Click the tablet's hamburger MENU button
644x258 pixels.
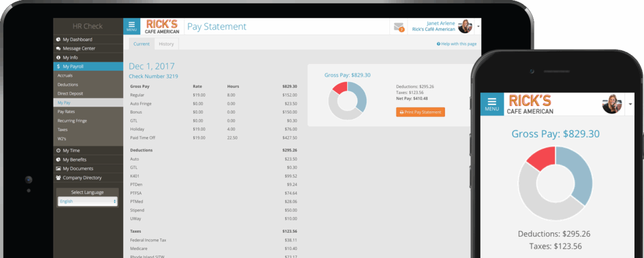pos(131,26)
